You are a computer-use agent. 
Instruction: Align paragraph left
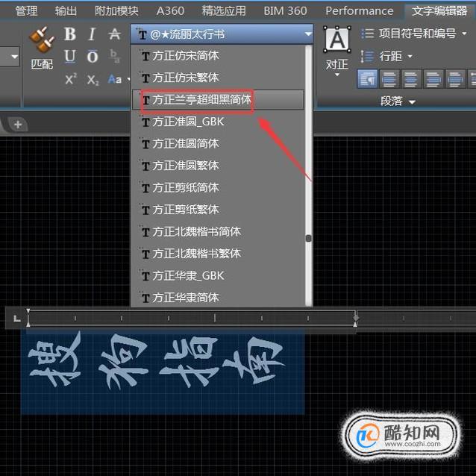tap(389, 79)
